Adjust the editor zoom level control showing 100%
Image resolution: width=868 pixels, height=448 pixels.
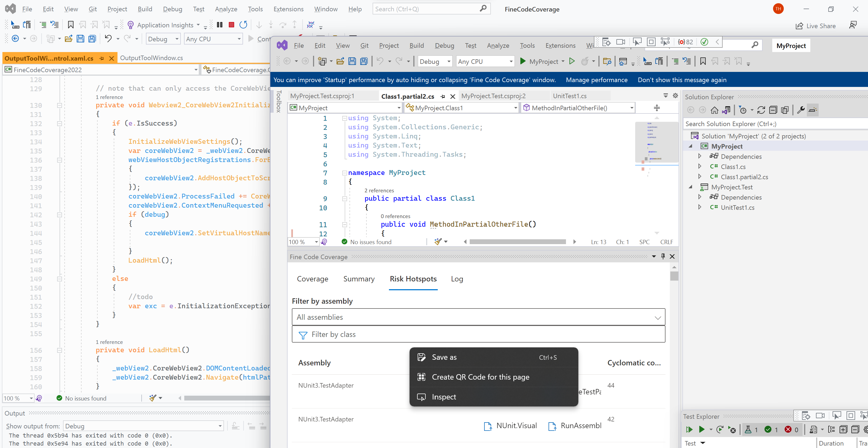tap(303, 242)
